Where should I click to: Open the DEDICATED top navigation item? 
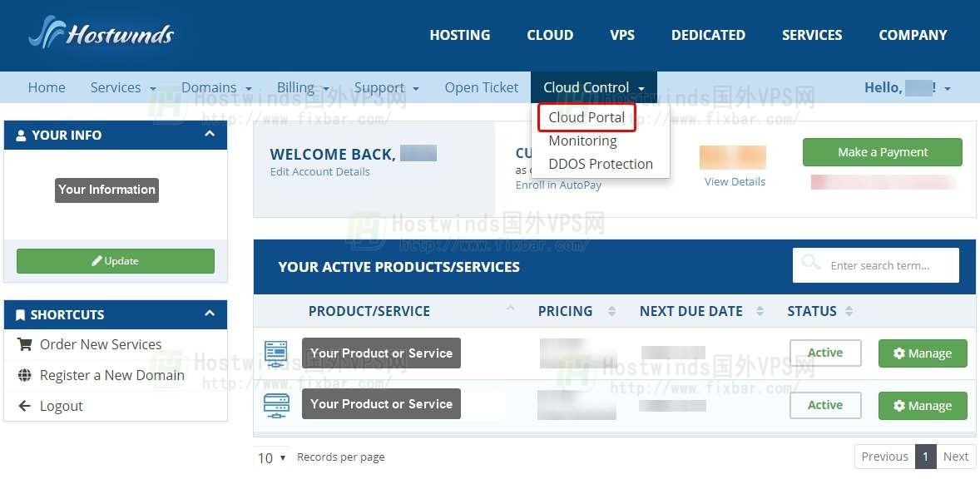tap(708, 35)
